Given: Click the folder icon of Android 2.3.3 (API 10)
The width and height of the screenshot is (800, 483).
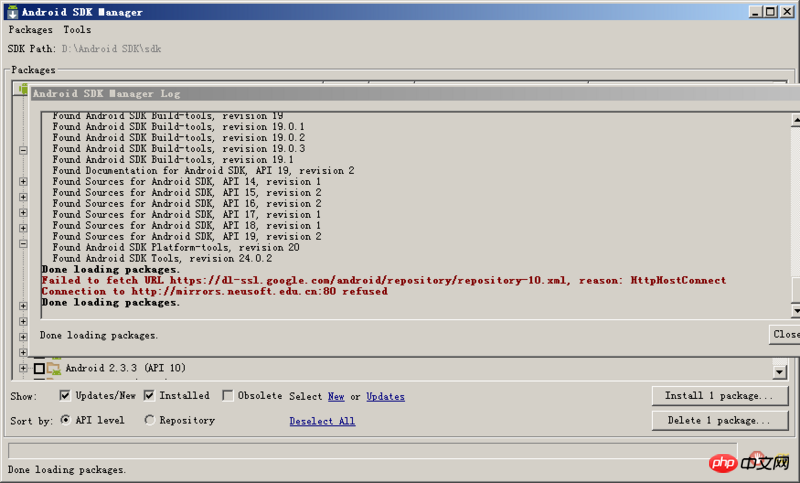Looking at the screenshot, I should tap(54, 368).
